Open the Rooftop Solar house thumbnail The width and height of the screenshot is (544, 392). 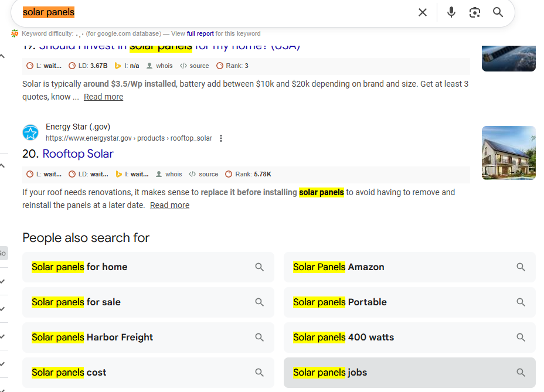[508, 153]
